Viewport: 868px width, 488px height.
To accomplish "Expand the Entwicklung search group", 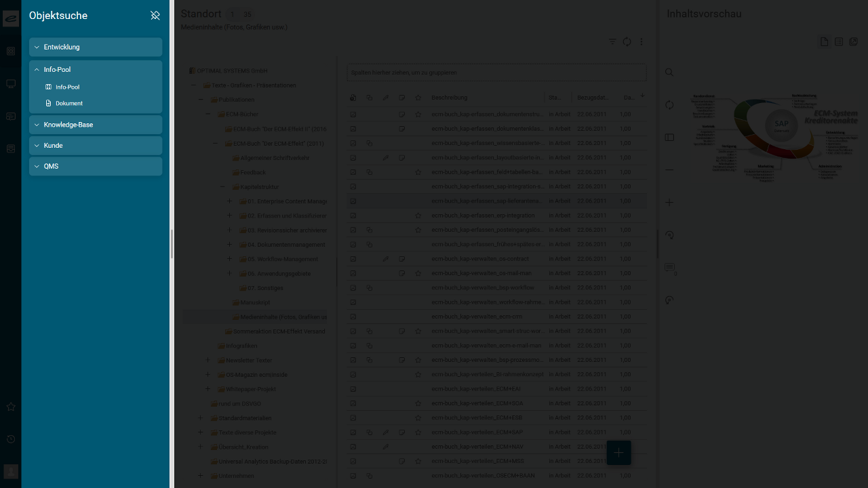I will 95,47.
